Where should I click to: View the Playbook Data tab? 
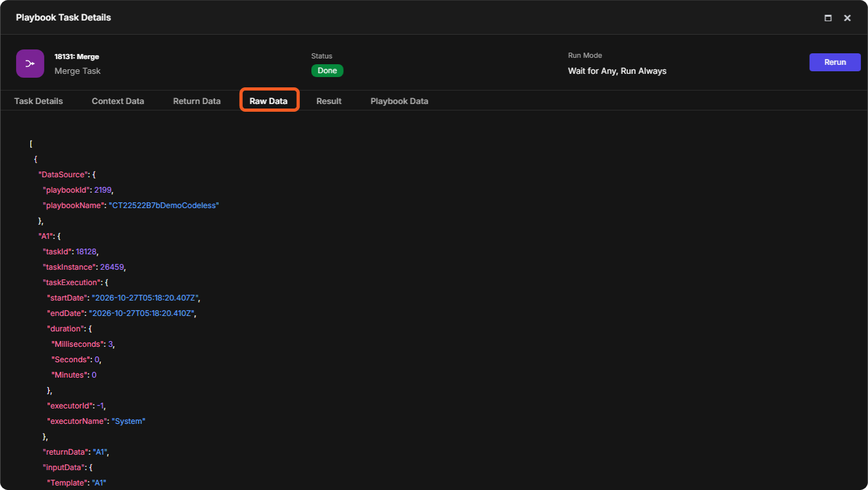click(399, 101)
